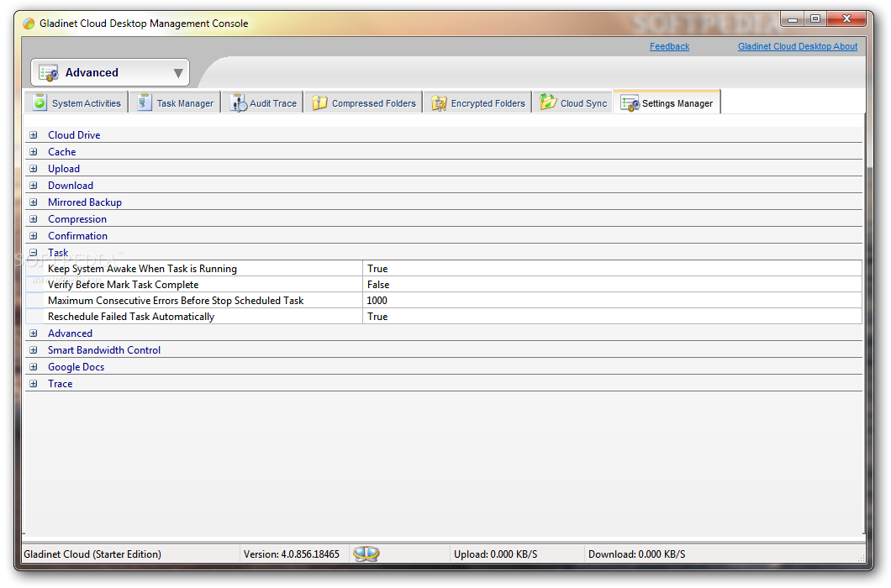Click the Encrypted Folders tab icon
The height and width of the screenshot is (588, 891).
click(440, 102)
